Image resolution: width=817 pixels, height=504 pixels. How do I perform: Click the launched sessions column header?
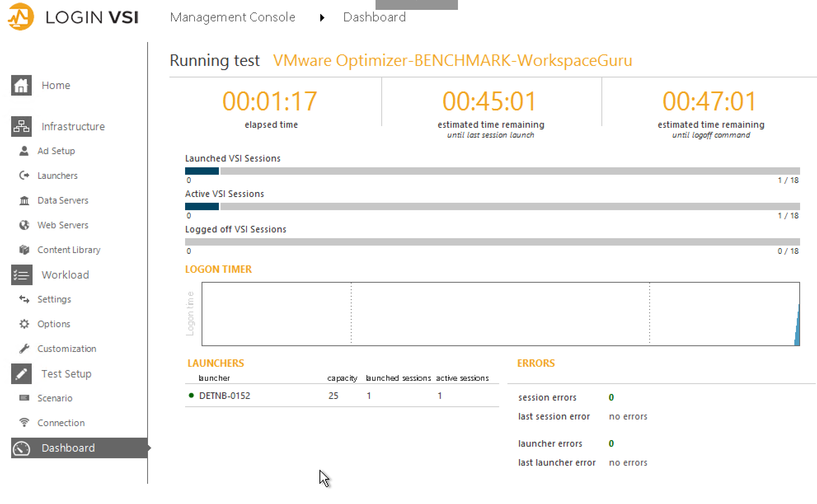(x=398, y=378)
